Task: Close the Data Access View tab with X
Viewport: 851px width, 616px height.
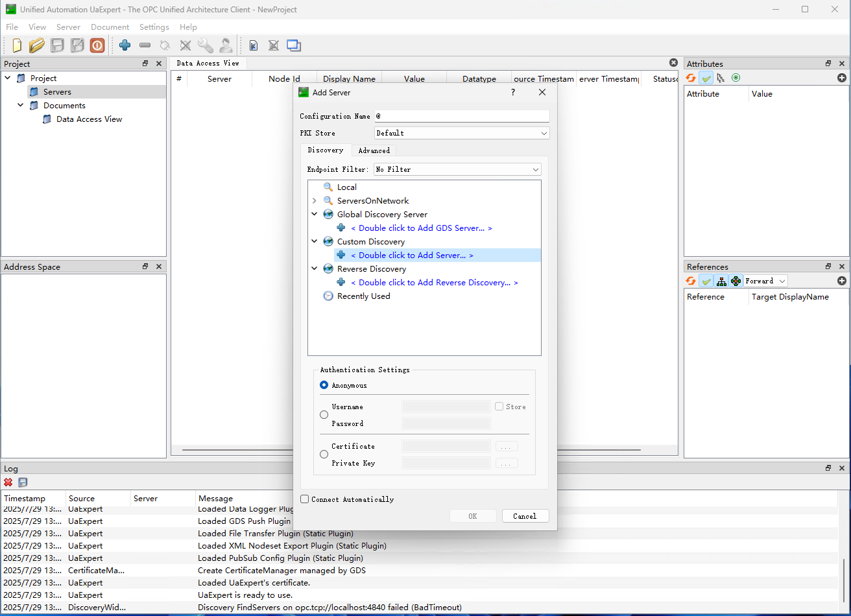Action: (673, 63)
